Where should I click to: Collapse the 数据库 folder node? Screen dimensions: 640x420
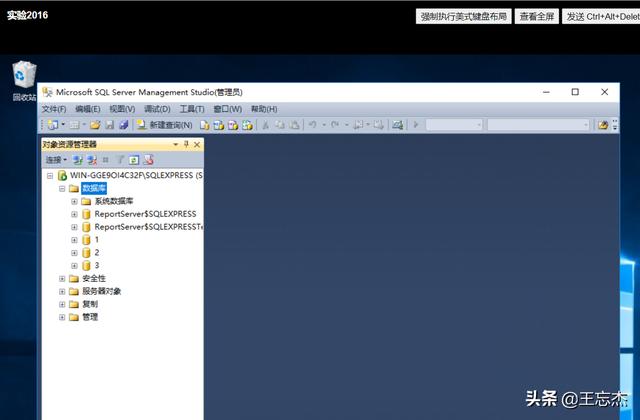coord(62,189)
